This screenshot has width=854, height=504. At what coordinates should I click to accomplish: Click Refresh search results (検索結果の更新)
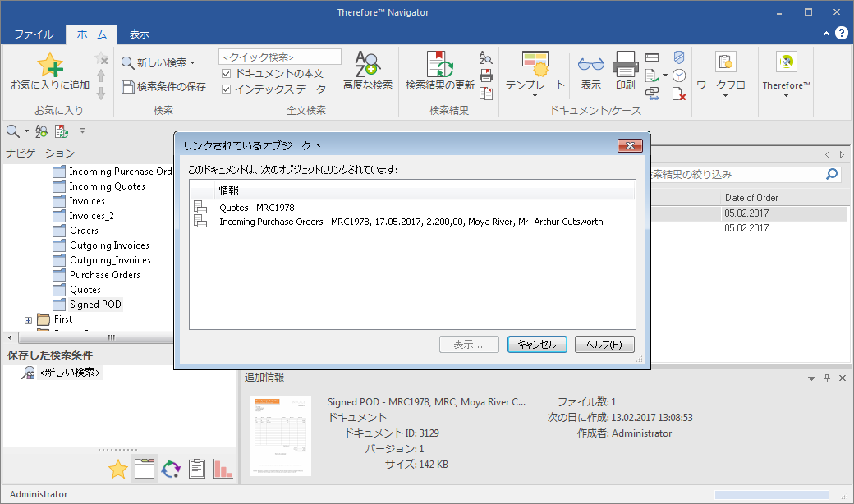440,71
